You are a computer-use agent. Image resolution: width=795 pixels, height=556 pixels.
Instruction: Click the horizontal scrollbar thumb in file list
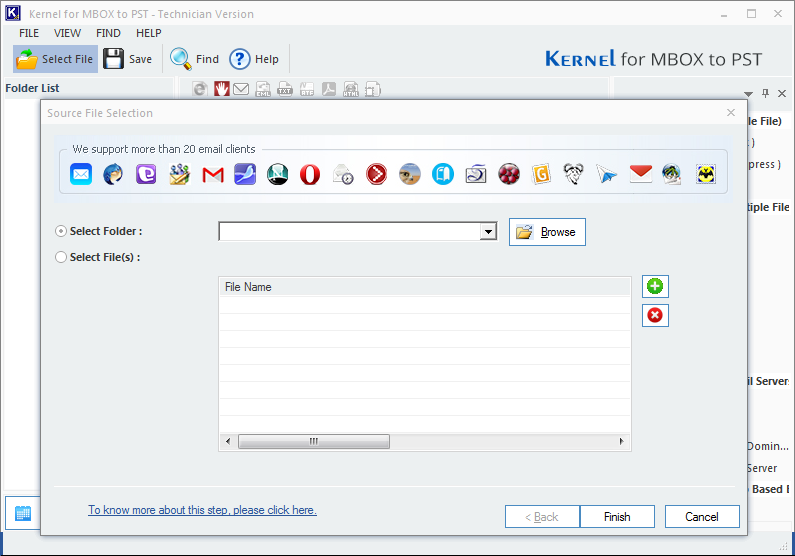pyautogui.click(x=314, y=441)
